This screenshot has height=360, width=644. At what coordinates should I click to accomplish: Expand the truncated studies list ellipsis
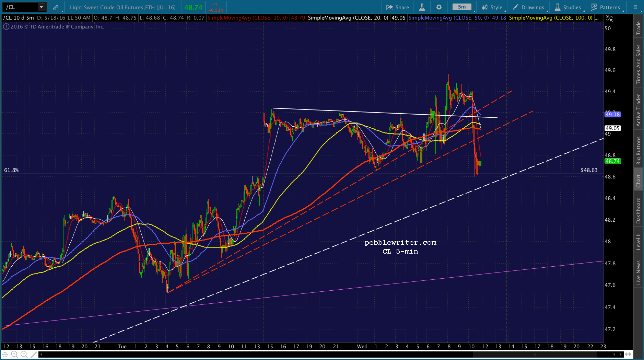597,18
